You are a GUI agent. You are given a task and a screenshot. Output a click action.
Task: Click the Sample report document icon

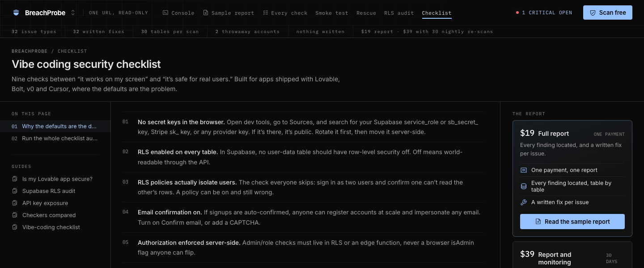click(206, 13)
